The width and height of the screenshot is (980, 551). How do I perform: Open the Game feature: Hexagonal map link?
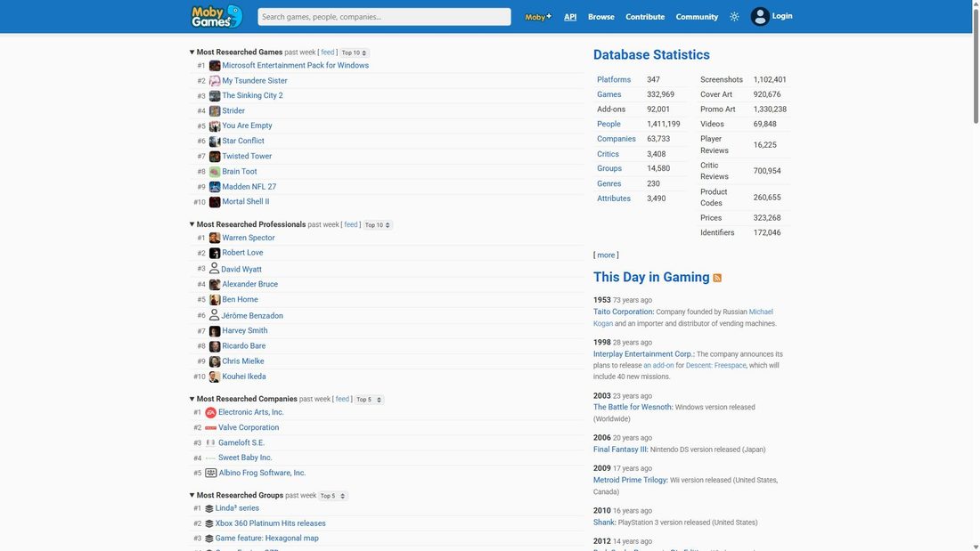point(267,539)
